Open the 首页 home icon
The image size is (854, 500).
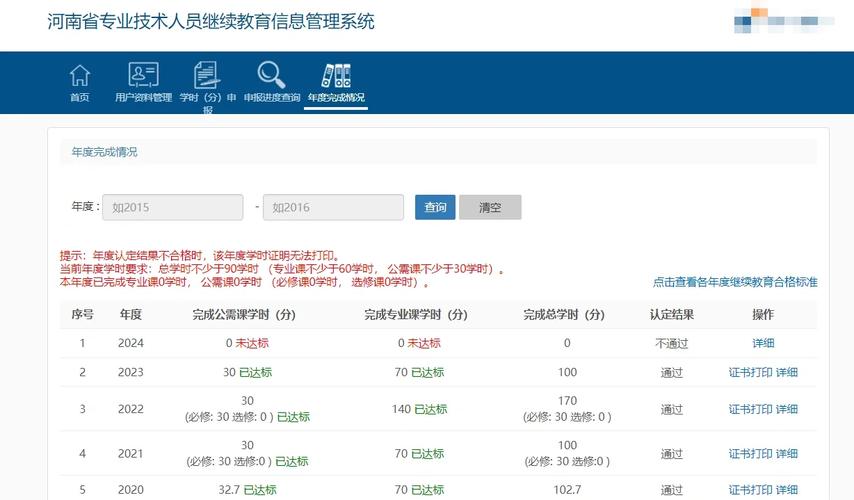click(80, 75)
